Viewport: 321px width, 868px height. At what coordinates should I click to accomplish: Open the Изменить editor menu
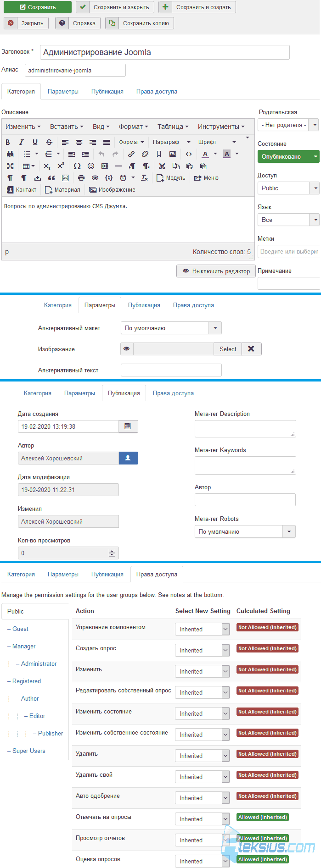pos(23,127)
